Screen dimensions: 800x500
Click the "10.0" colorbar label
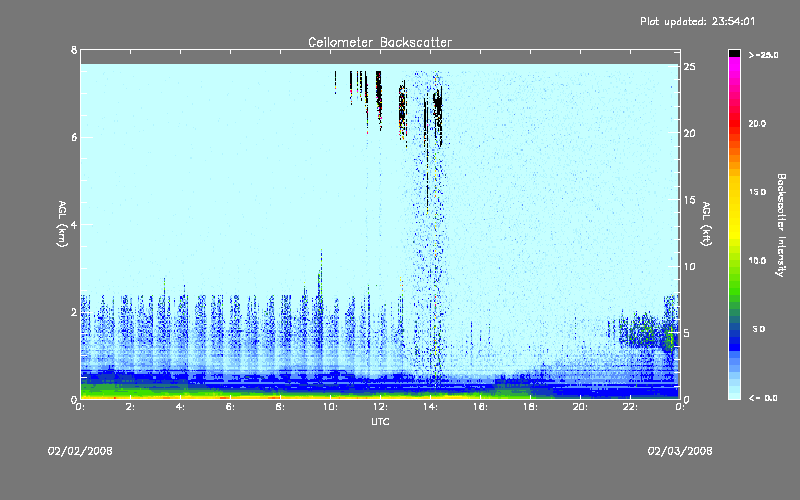coord(757,261)
